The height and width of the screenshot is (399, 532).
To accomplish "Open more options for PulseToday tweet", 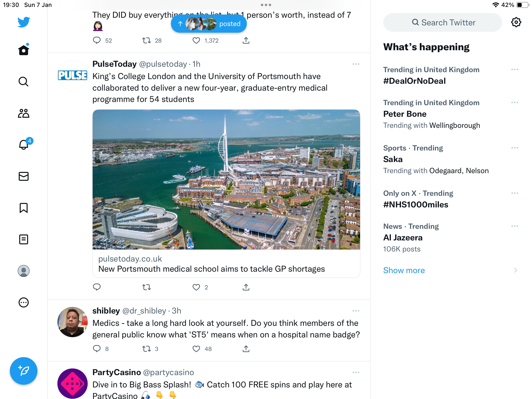I will point(356,64).
